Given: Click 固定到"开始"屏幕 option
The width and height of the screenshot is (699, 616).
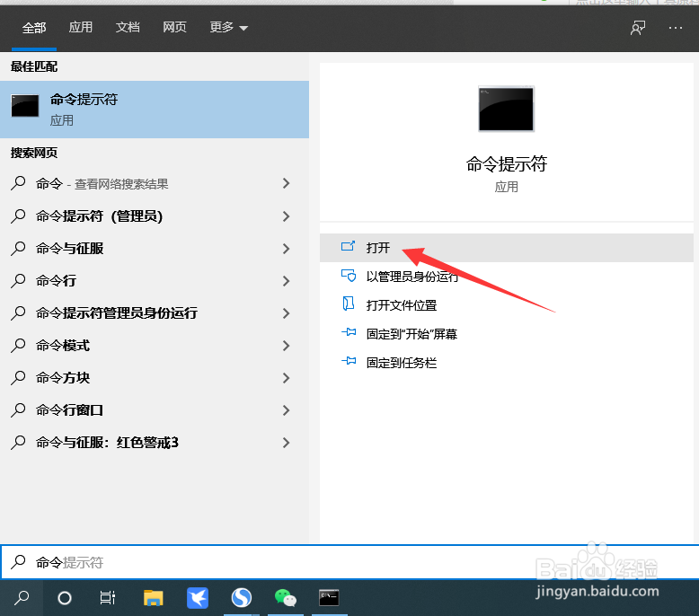Looking at the screenshot, I should tap(507, 334).
